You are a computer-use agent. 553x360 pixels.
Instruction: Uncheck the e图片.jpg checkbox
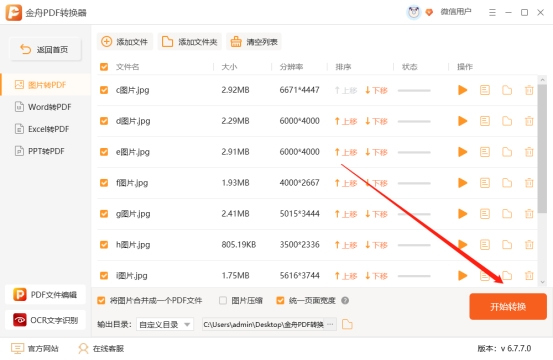pyautogui.click(x=104, y=152)
